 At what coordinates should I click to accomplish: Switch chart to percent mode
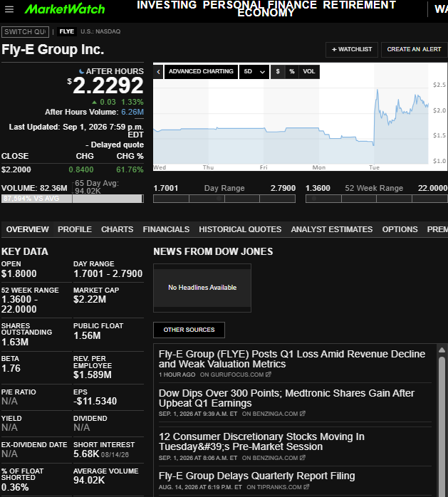click(292, 72)
